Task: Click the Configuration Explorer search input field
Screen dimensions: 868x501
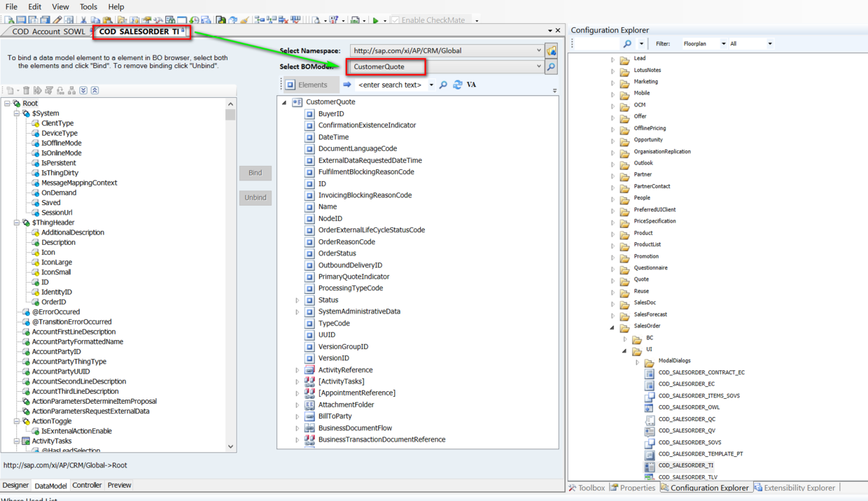Action: [x=597, y=43]
